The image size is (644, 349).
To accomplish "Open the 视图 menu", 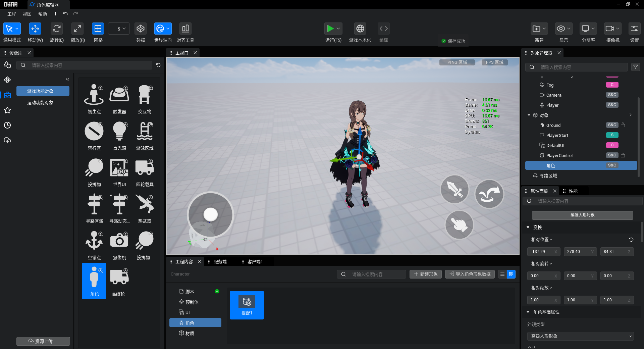I will pyautogui.click(x=27, y=14).
